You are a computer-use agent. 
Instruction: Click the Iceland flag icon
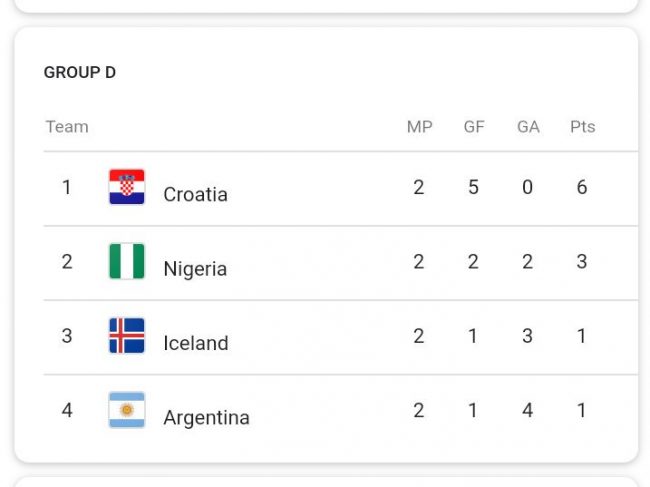pos(127,336)
